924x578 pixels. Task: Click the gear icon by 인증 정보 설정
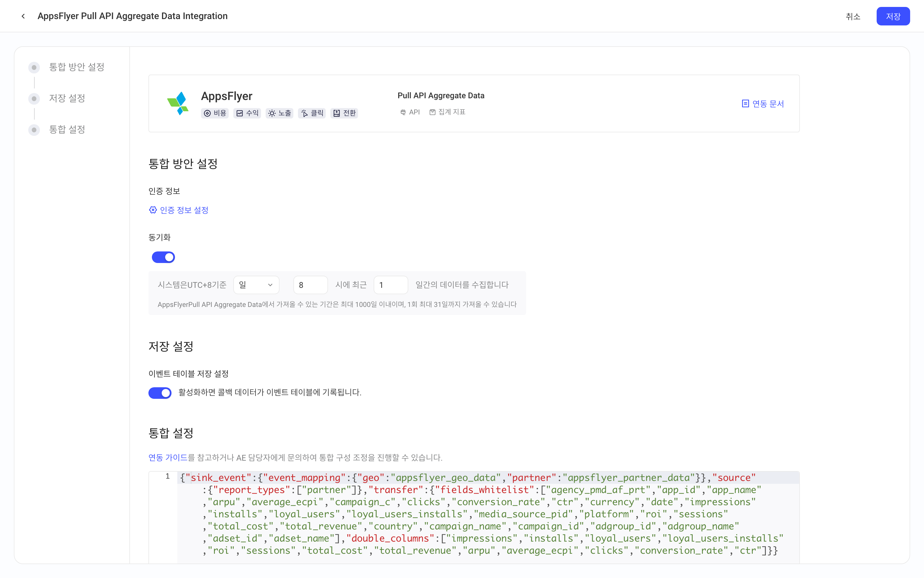click(153, 210)
